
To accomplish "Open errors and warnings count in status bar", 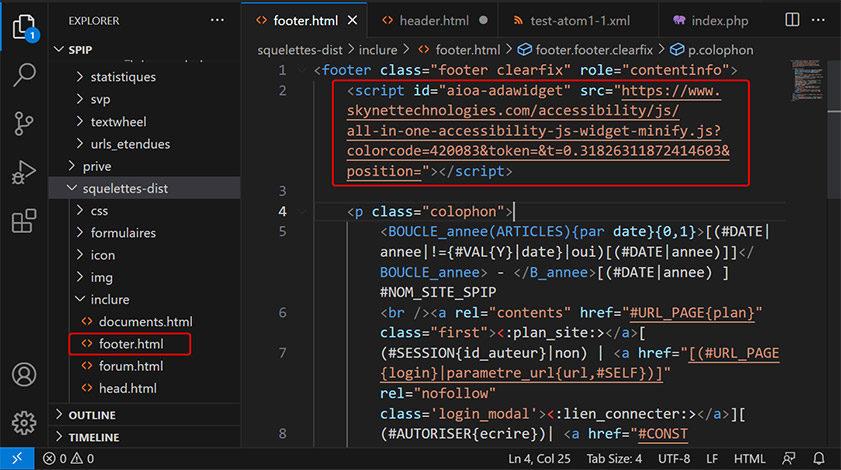I will [x=69, y=459].
